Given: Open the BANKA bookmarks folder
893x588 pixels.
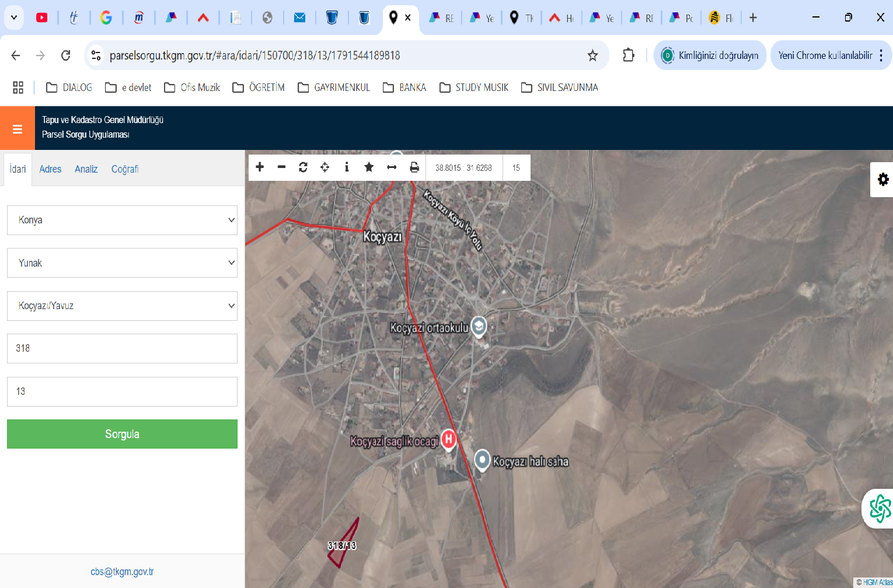Looking at the screenshot, I should coord(404,87).
